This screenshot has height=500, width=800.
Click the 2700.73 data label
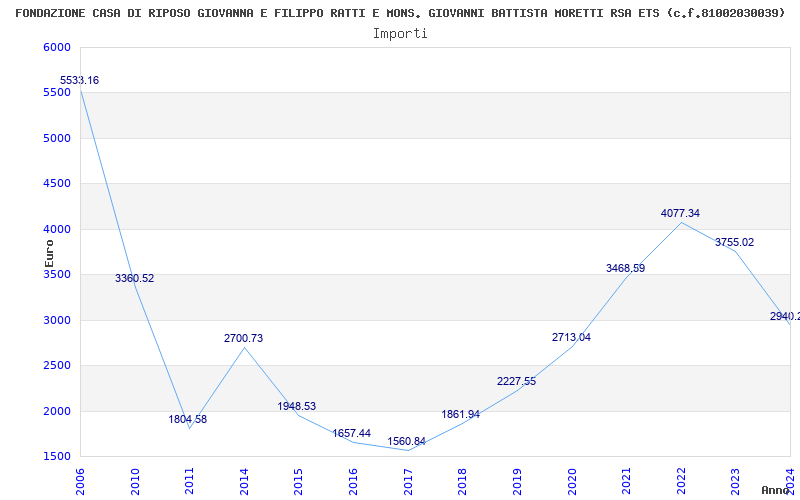tap(243, 338)
